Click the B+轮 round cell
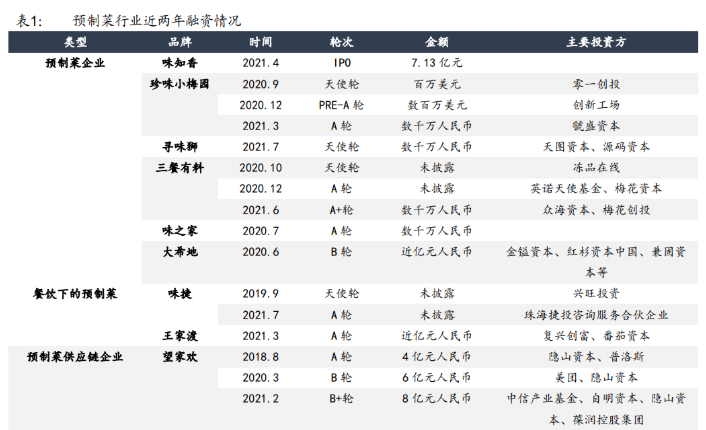Image resolution: width=706 pixels, height=430 pixels. click(341, 399)
